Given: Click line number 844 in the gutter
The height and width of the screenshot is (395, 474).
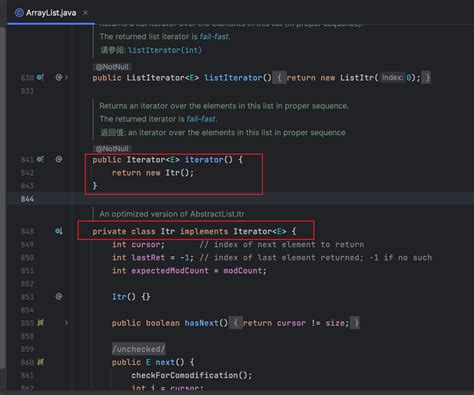Looking at the screenshot, I should click(27, 199).
